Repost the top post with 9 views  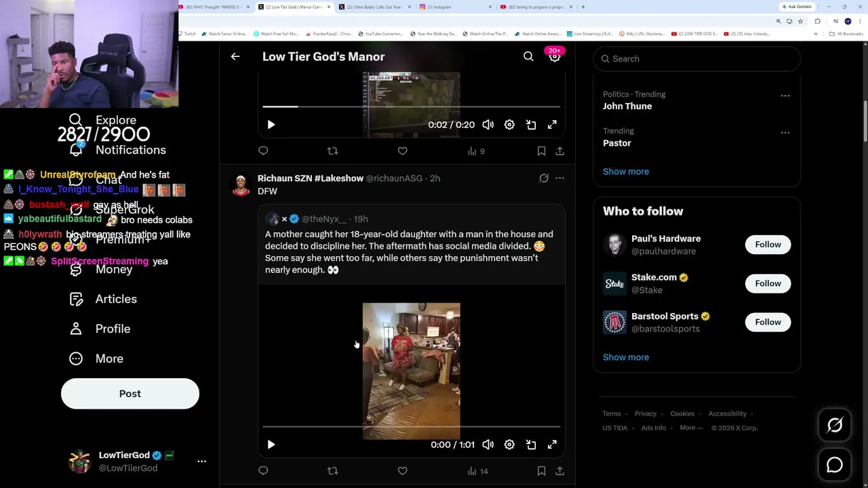pos(332,151)
